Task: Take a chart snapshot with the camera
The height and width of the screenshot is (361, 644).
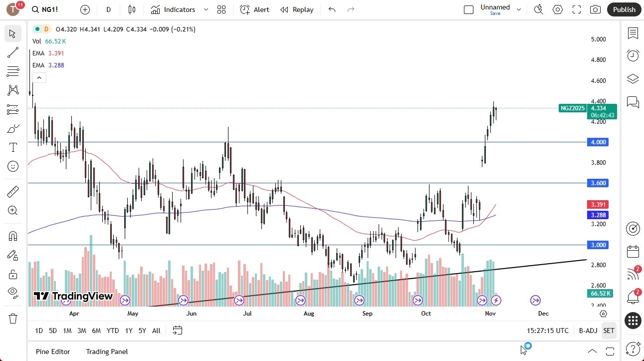Action: click(595, 9)
